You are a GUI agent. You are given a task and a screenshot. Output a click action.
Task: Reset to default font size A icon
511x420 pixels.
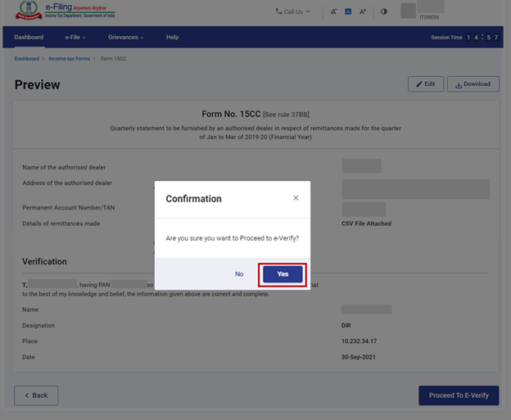tap(348, 12)
